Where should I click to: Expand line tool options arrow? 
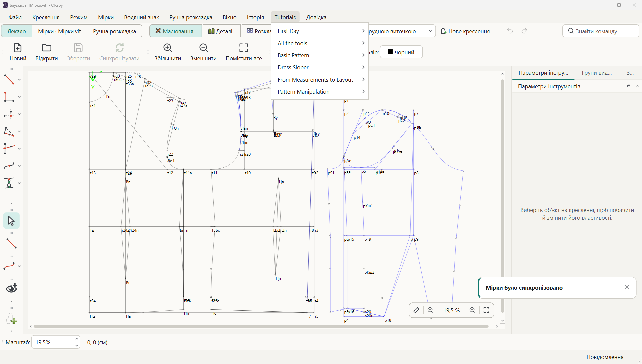pyautogui.click(x=19, y=80)
